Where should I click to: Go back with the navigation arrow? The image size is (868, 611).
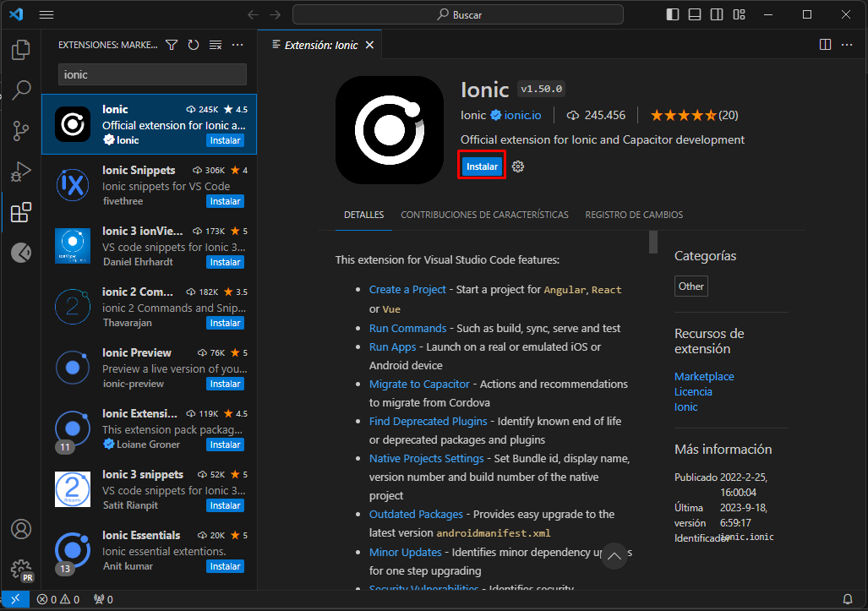coord(253,15)
